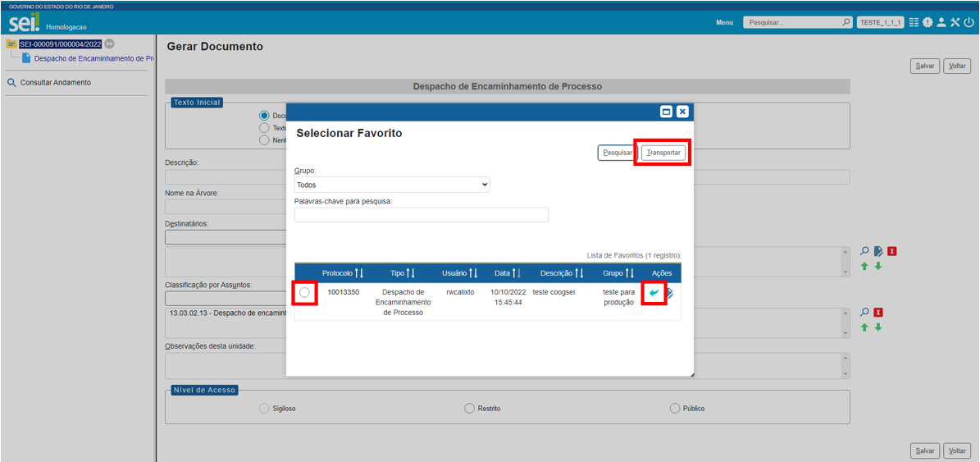Click the red remove icon beside Destinatários

[x=891, y=251]
